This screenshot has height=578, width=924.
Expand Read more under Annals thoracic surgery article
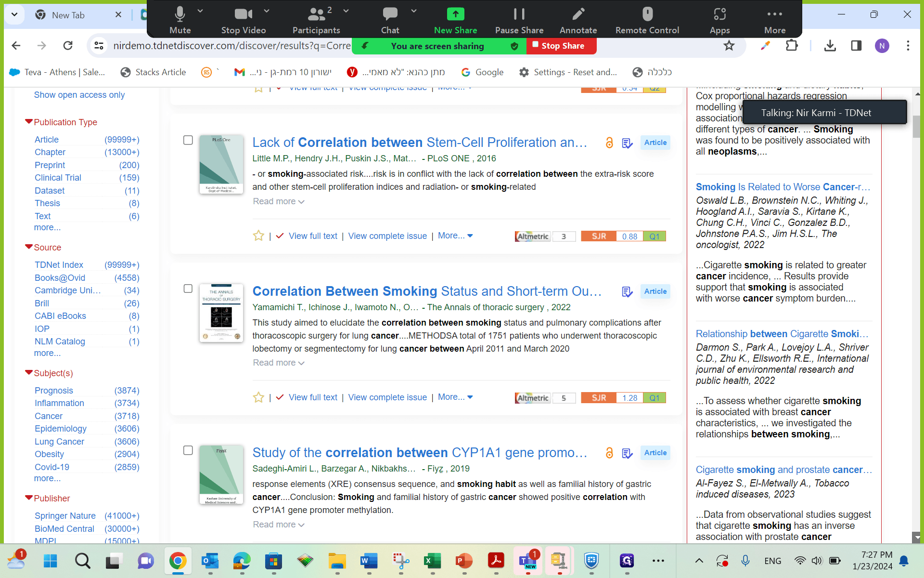pyautogui.click(x=279, y=363)
